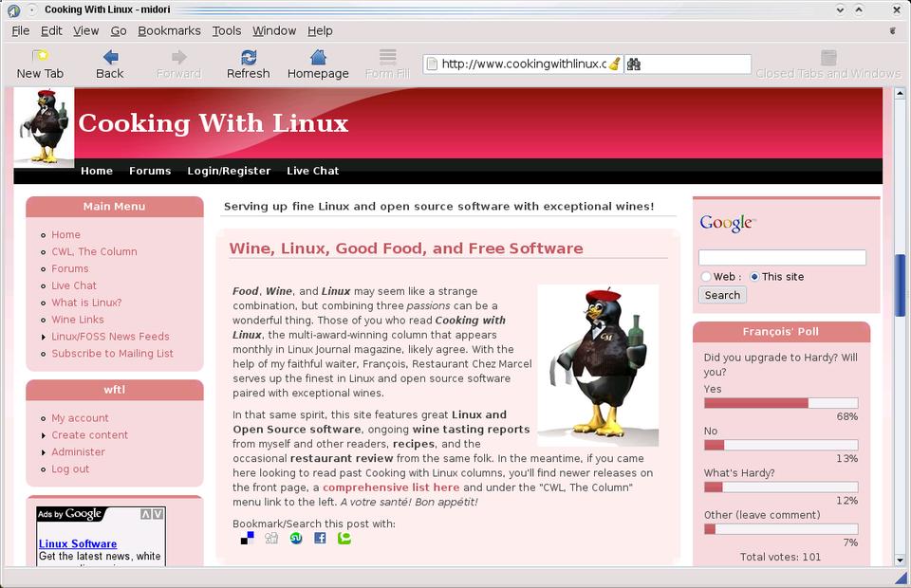Screen dimensions: 911x588
Task: Click the Google search text field
Action: pyautogui.click(x=782, y=257)
